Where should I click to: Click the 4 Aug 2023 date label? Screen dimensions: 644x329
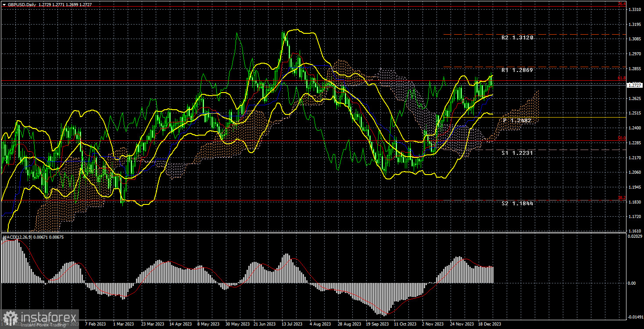(x=320, y=324)
